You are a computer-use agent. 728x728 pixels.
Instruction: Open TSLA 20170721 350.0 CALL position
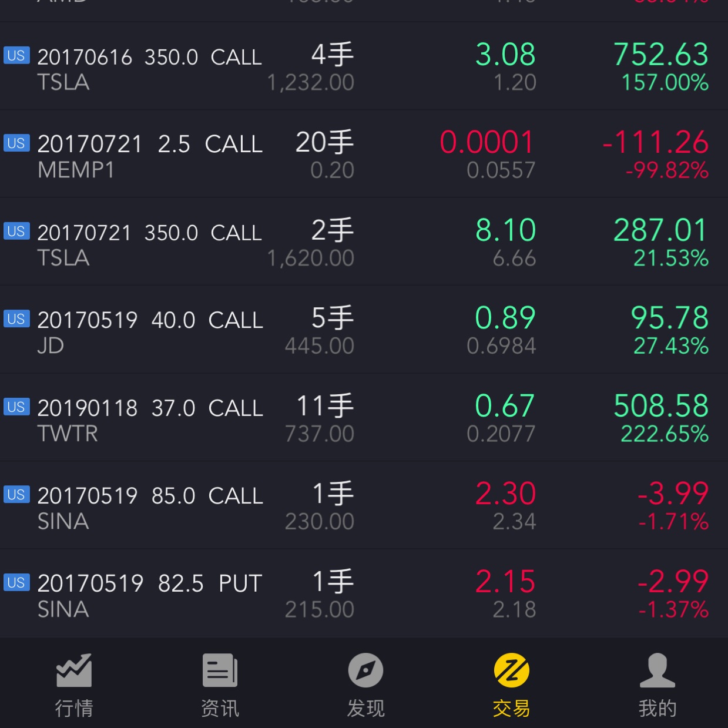click(x=150, y=233)
